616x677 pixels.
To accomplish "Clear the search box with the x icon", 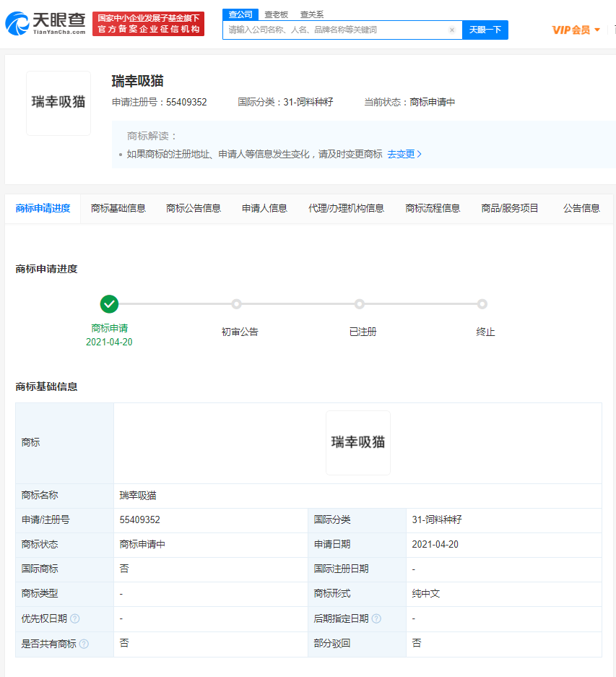I will pos(452,30).
